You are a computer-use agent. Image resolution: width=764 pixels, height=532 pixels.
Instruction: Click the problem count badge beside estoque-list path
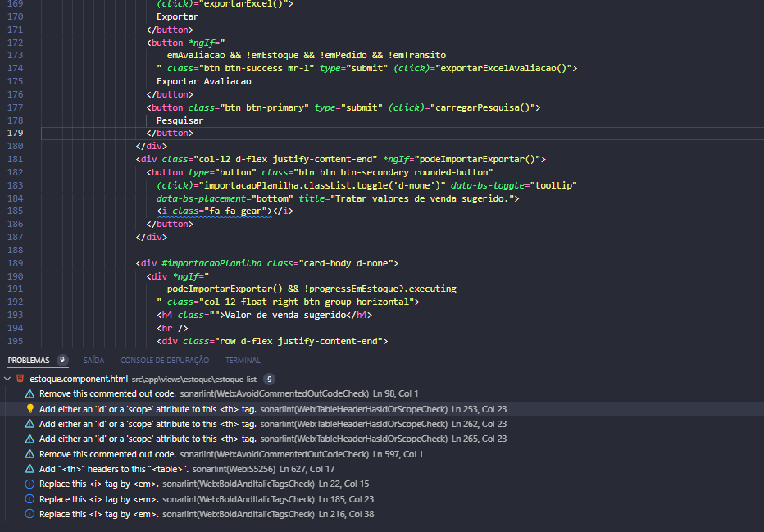(x=269, y=380)
